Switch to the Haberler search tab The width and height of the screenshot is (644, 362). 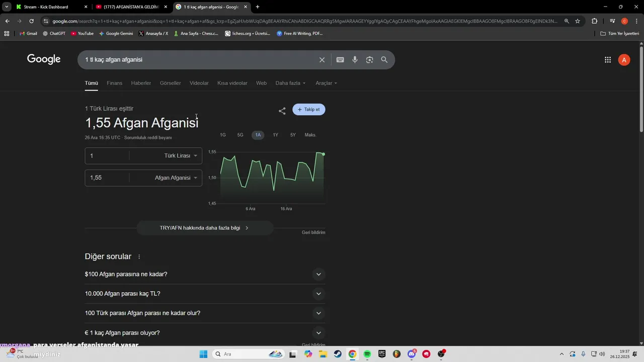(141, 83)
